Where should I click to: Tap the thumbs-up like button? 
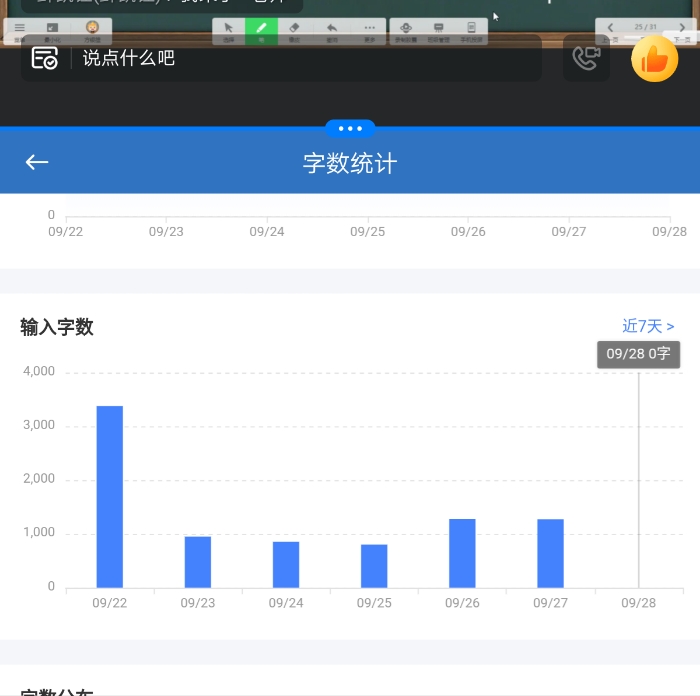click(x=655, y=59)
